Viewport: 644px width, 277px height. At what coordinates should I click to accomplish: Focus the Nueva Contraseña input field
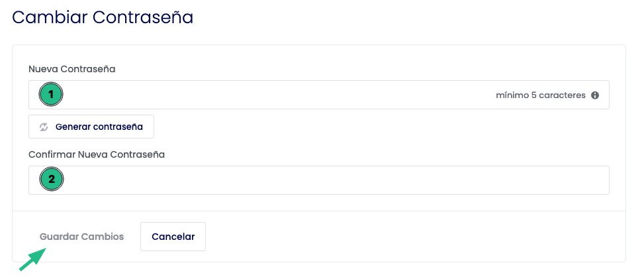[319, 95]
